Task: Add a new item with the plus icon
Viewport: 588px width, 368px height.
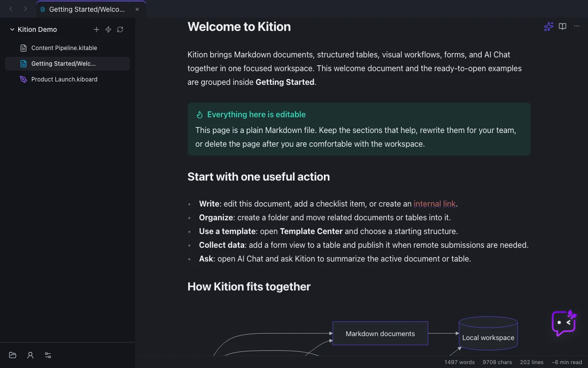Action: click(97, 29)
